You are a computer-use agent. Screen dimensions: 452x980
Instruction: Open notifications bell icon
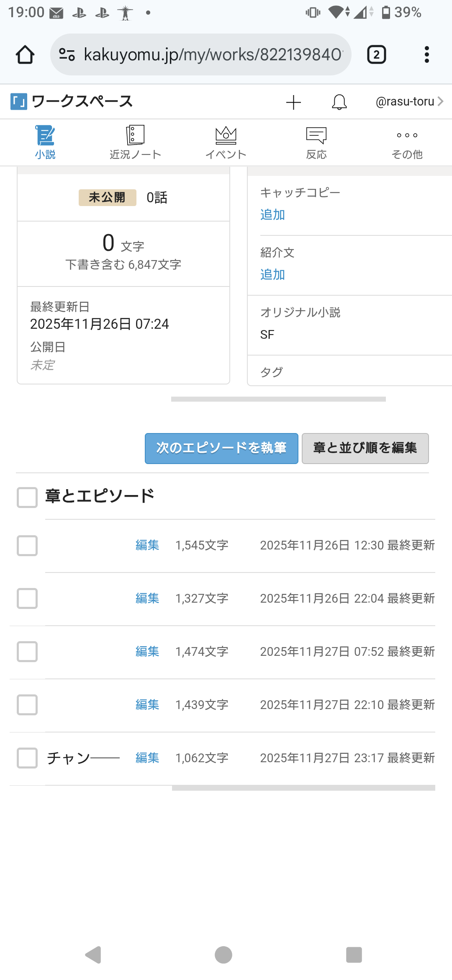tap(339, 102)
